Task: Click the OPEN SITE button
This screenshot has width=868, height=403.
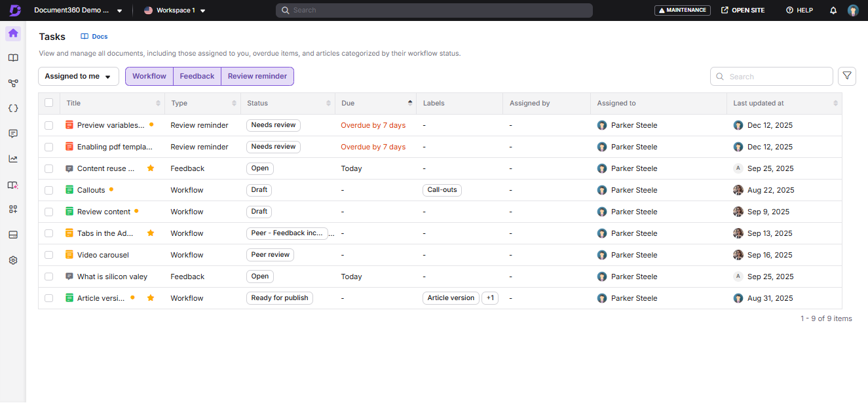Action: click(x=742, y=10)
